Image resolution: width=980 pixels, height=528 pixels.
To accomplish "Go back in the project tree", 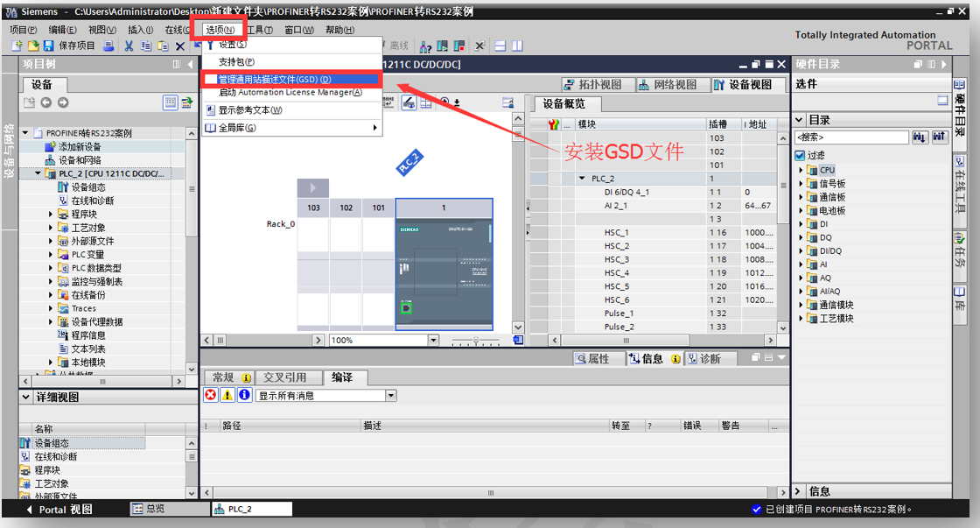I will (46, 102).
